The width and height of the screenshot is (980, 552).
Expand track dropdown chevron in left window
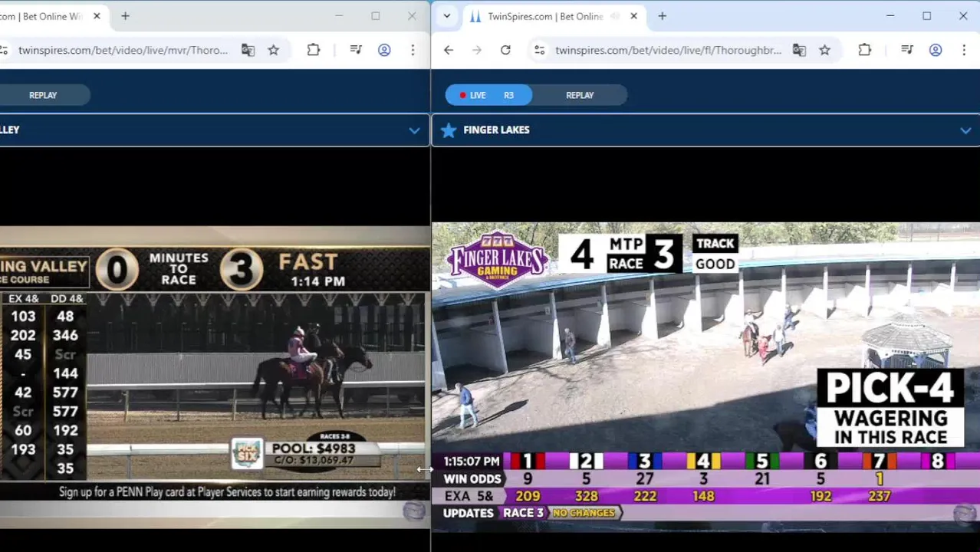click(414, 130)
